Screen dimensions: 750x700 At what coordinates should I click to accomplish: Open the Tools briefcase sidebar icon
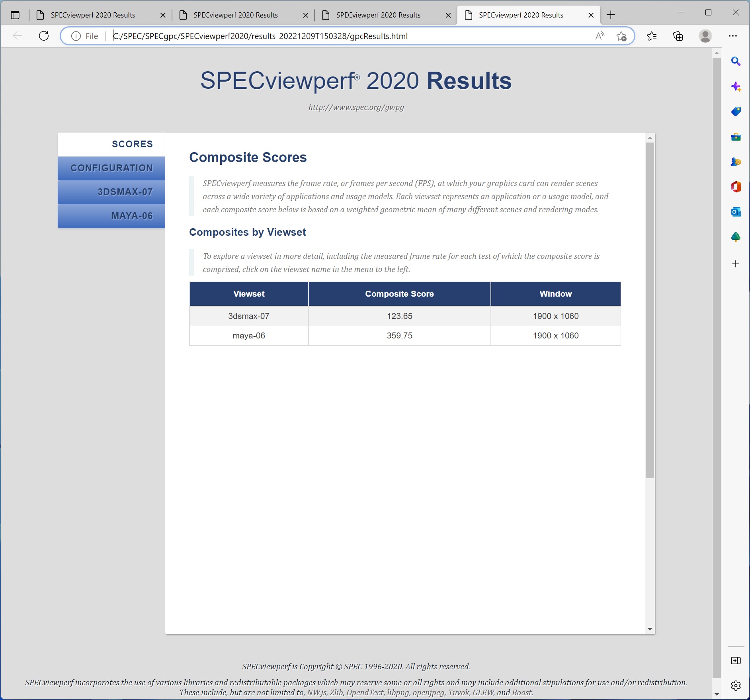click(736, 137)
